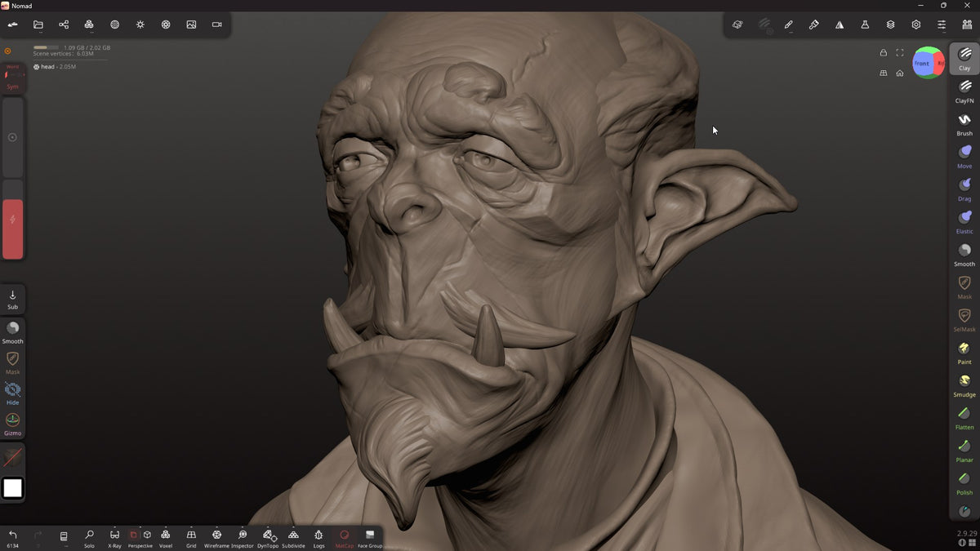This screenshot has width=980, height=551.
Task: Toggle Wireframe display
Action: click(x=216, y=538)
